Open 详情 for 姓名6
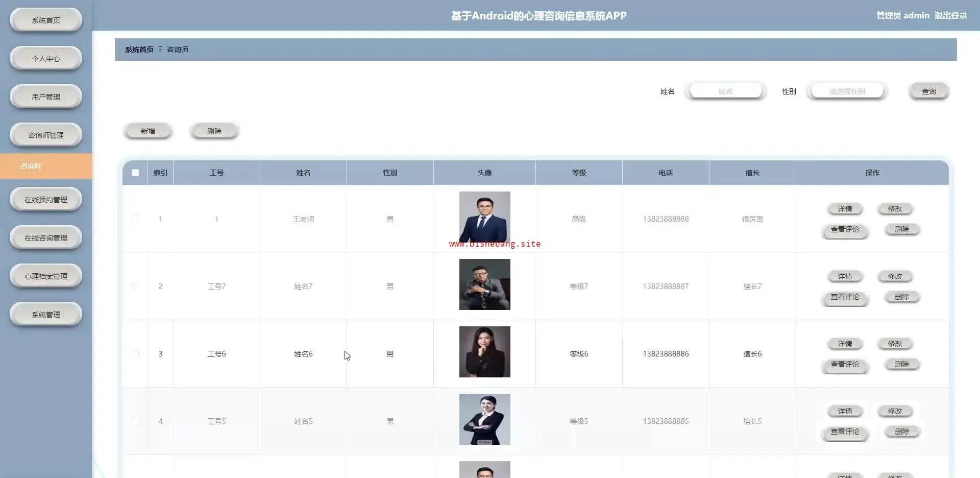 click(845, 344)
